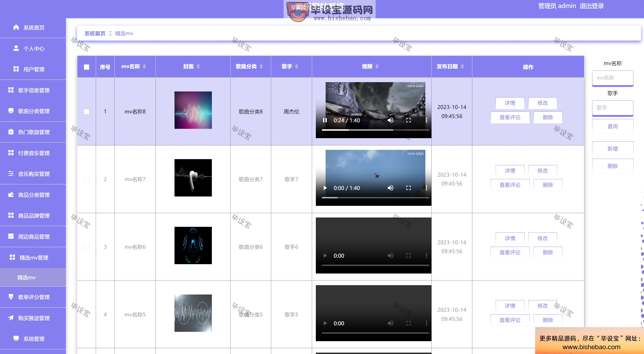
Task: Click the 购买推送管理 paper plane icon
Action: pos(11,318)
